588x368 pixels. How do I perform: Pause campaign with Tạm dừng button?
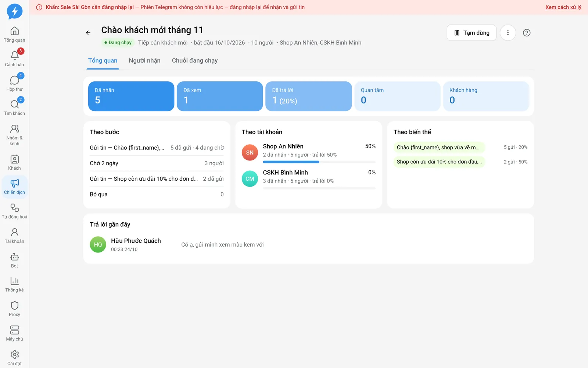point(472,33)
